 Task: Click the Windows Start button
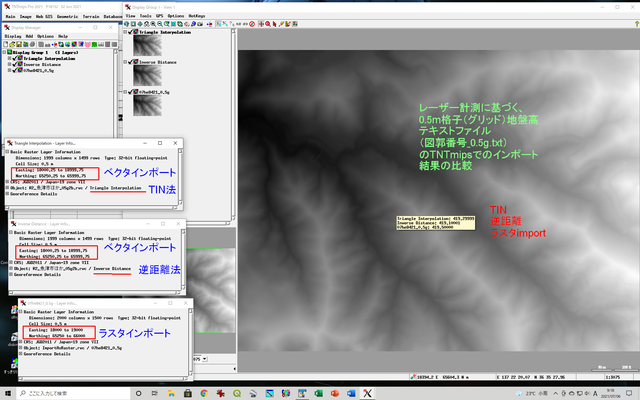point(8,393)
